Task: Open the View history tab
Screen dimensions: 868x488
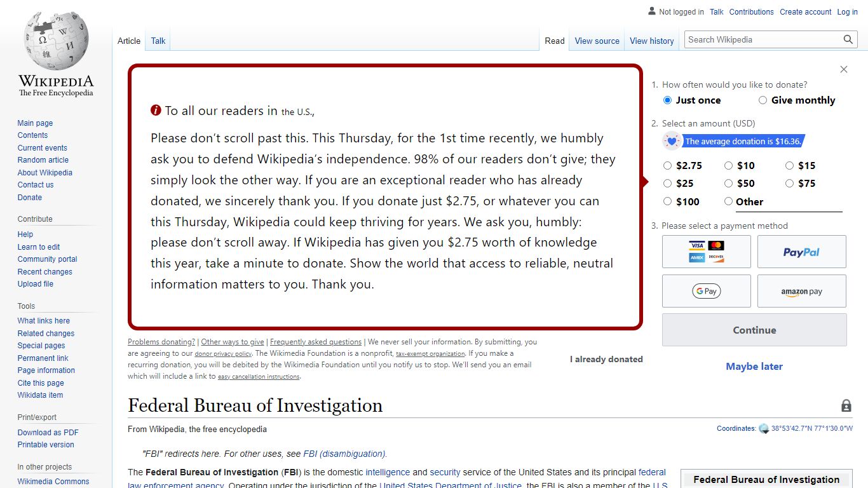Action: pos(652,41)
